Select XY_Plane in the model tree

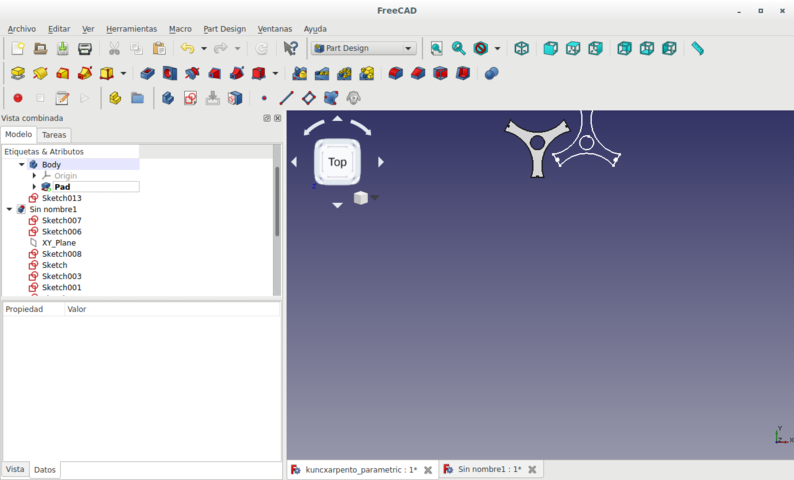59,243
